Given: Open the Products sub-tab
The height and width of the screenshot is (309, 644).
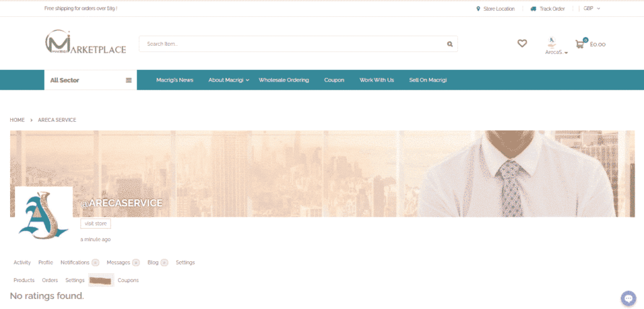Looking at the screenshot, I should click(24, 280).
